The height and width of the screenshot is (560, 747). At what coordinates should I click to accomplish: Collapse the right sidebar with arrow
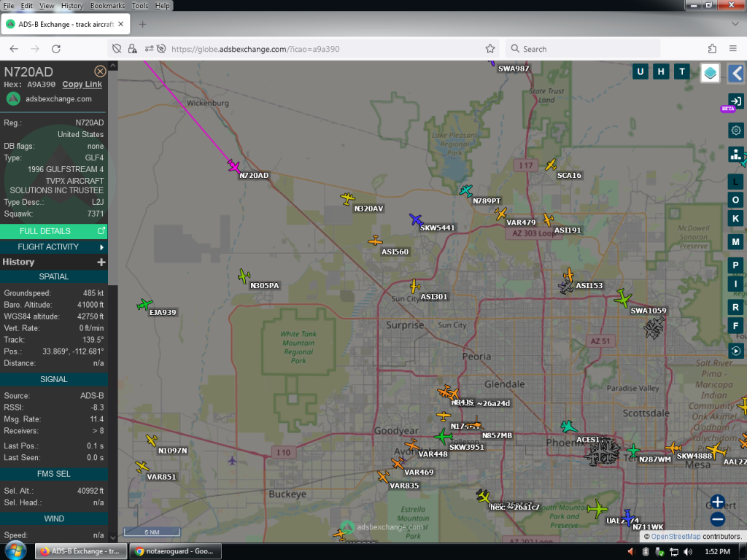(x=737, y=74)
